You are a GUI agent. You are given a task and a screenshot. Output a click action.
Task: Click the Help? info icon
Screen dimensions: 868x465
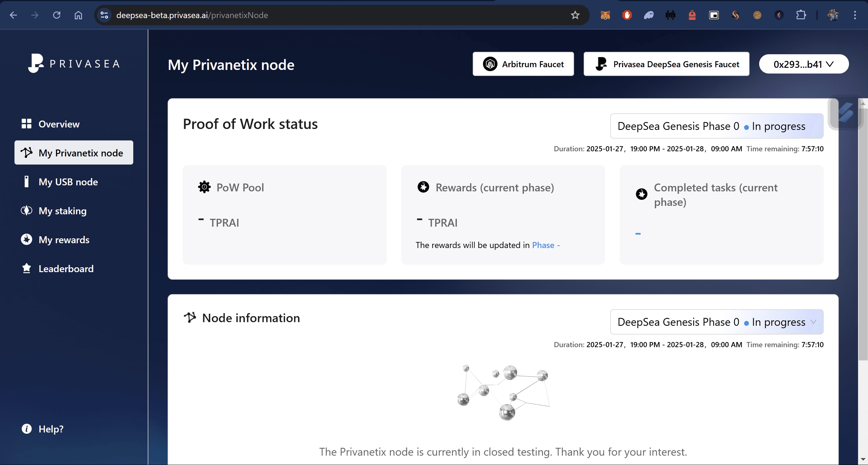point(27,429)
